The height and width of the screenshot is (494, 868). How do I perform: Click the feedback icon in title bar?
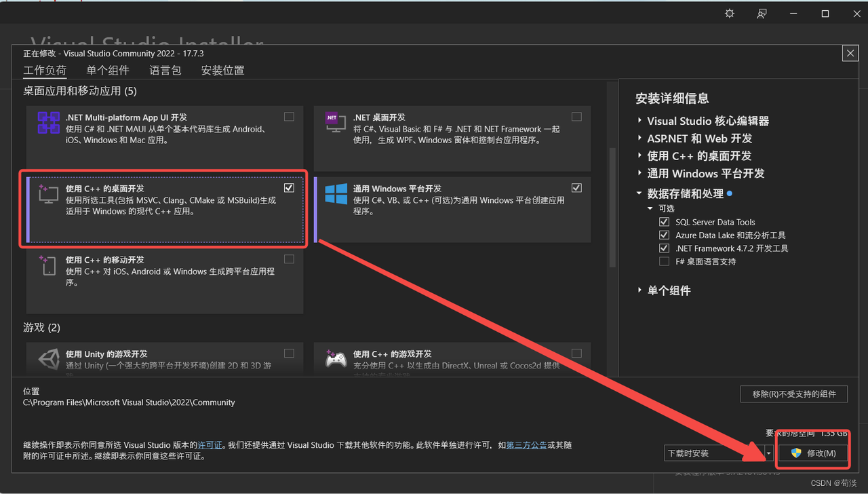click(x=762, y=14)
